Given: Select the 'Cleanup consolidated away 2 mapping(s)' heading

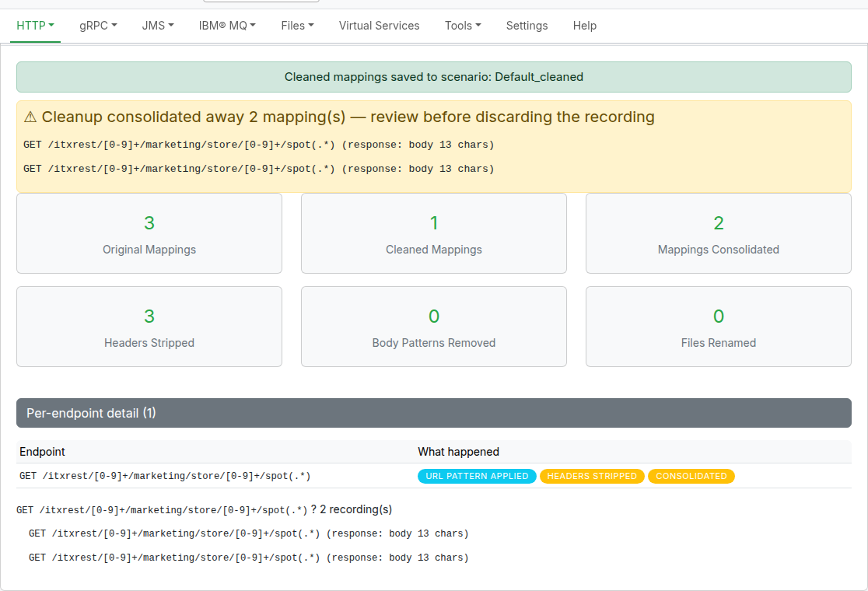Looking at the screenshot, I should (339, 117).
